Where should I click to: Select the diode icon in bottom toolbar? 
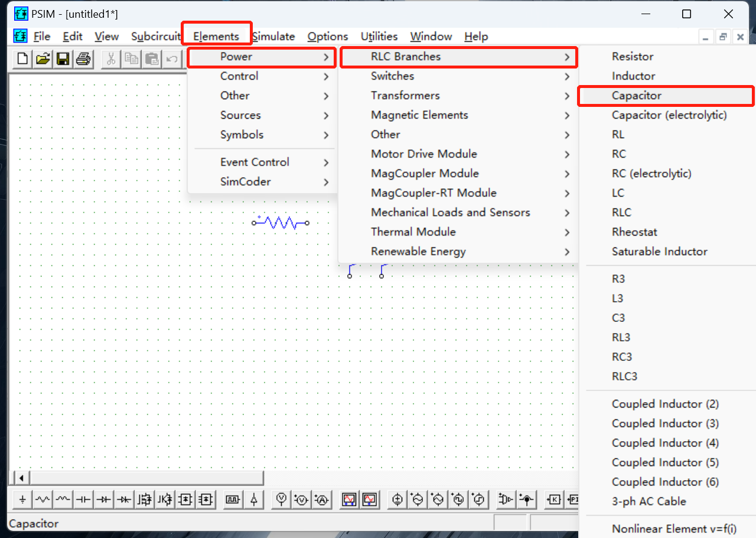(x=104, y=500)
